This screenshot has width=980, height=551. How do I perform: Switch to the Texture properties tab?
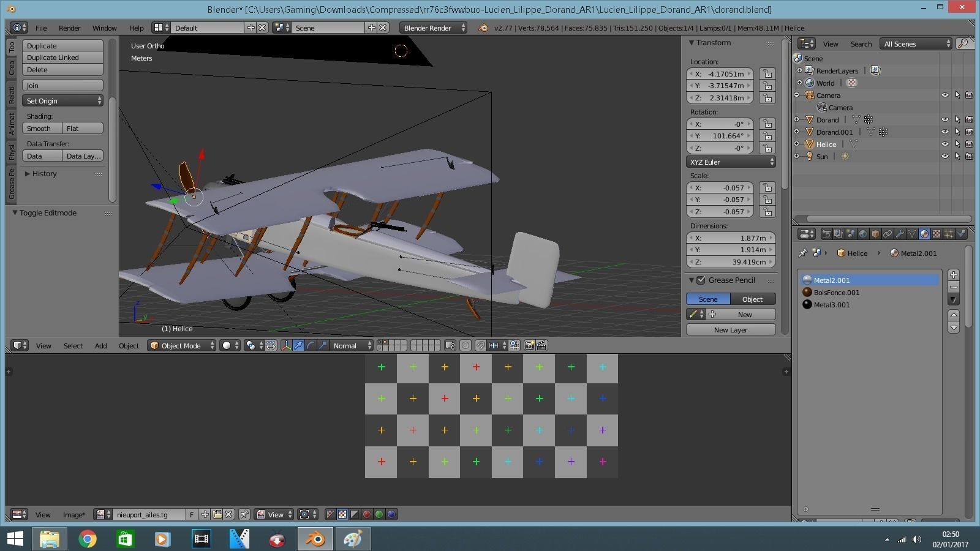pos(937,234)
